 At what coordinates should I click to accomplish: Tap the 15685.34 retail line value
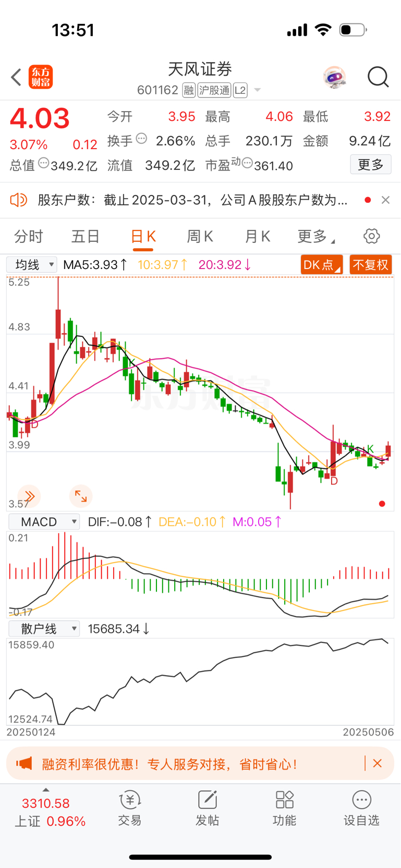pyautogui.click(x=119, y=629)
